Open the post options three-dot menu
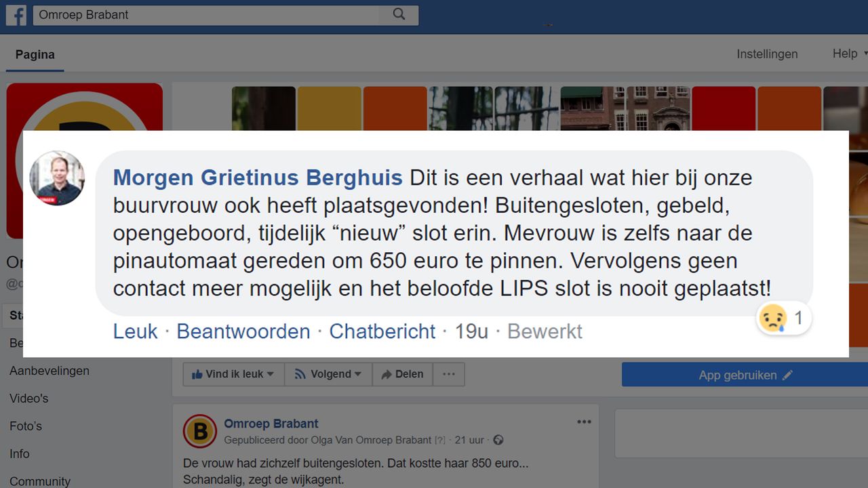Viewport: 868px width, 488px height. (584, 422)
